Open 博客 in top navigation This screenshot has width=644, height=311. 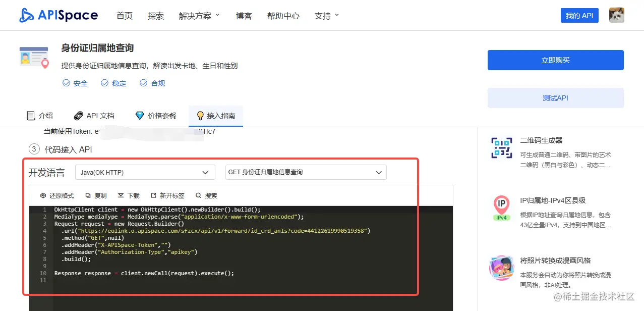pos(244,16)
